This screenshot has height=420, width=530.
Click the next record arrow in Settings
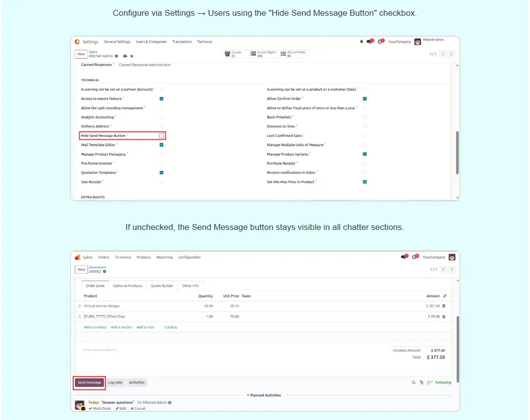[451, 54]
